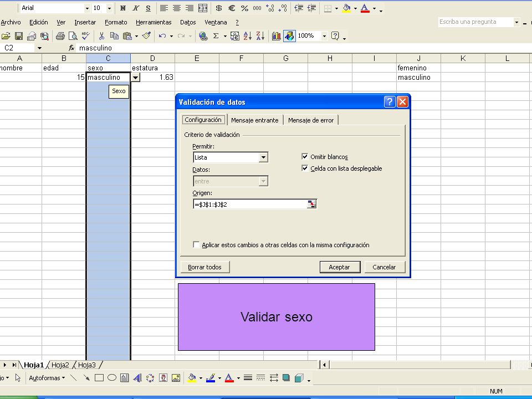532x399 pixels.
Task: Open the Archivo menu
Action: click(x=11, y=22)
